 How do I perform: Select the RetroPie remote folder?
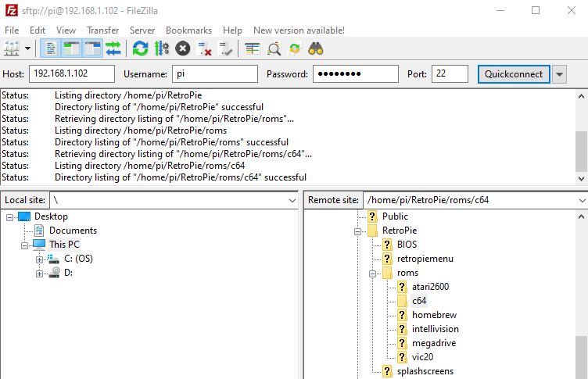pyautogui.click(x=400, y=231)
